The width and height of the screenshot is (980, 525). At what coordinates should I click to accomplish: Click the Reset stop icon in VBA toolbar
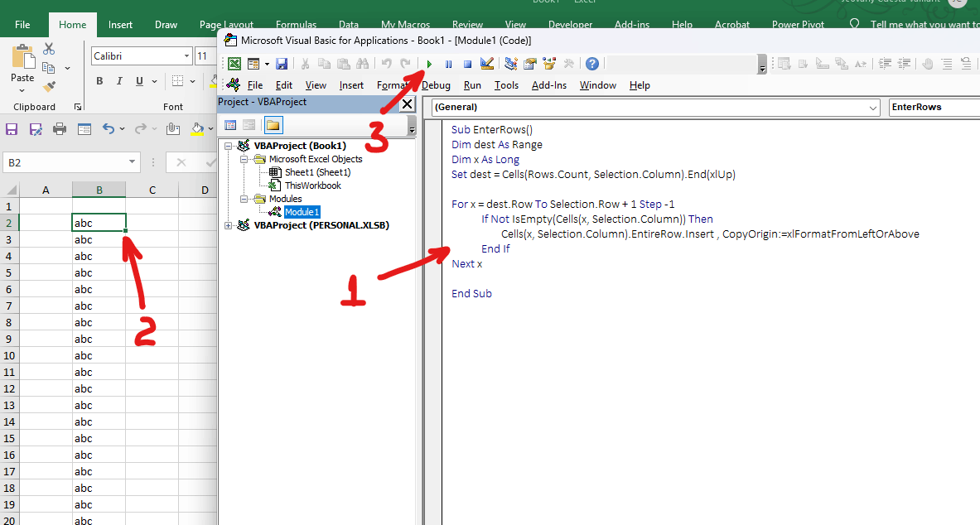click(467, 64)
